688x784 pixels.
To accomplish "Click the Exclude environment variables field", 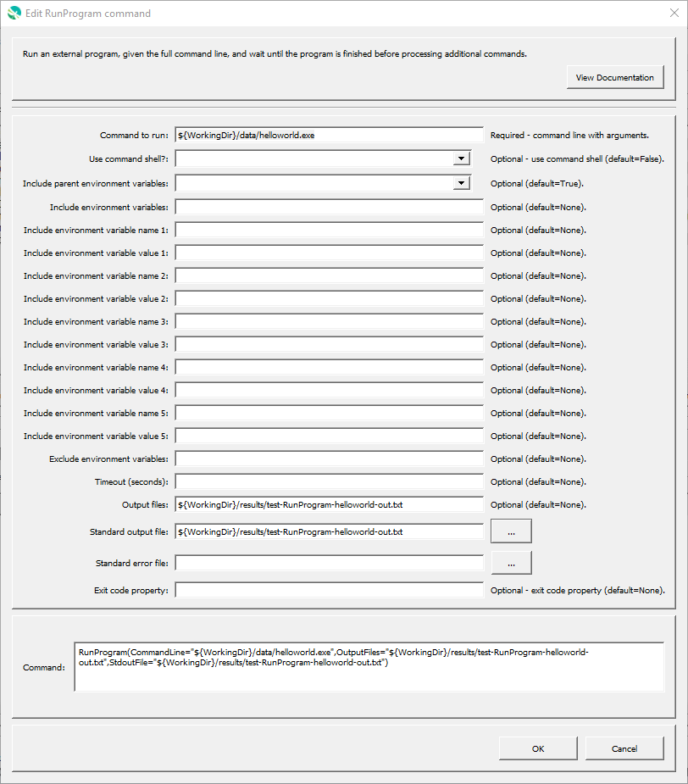I will pos(329,459).
